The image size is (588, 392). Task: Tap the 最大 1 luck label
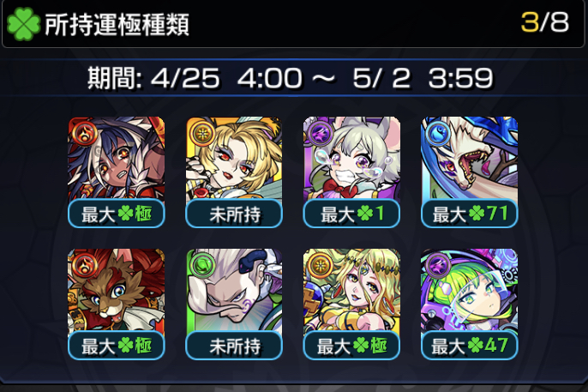pos(351,214)
